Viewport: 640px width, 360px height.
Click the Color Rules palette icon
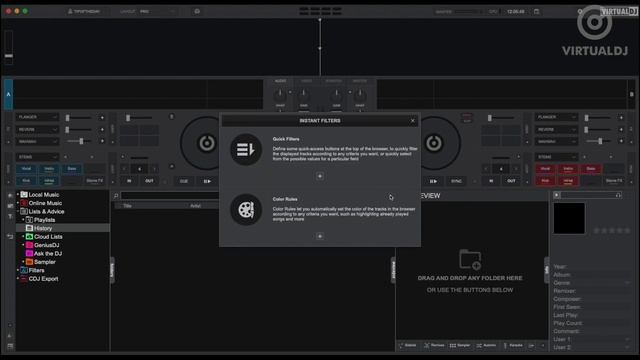[246, 209]
